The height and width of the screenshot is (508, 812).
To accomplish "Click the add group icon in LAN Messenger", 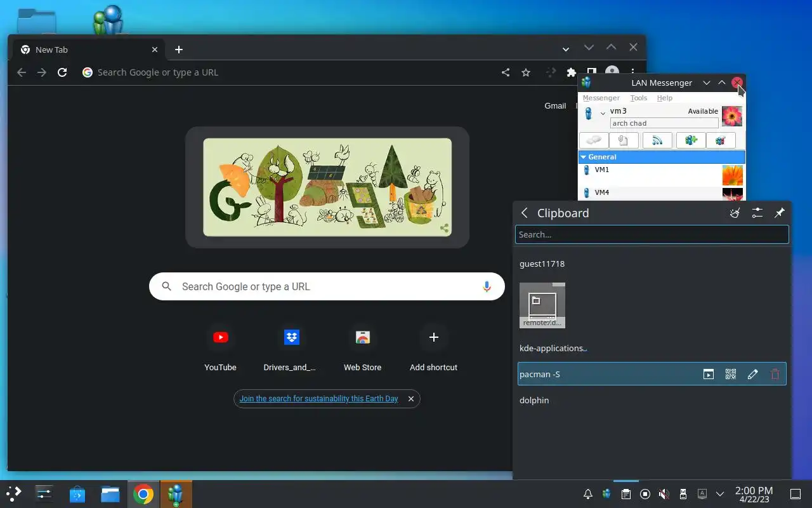I will (691, 140).
